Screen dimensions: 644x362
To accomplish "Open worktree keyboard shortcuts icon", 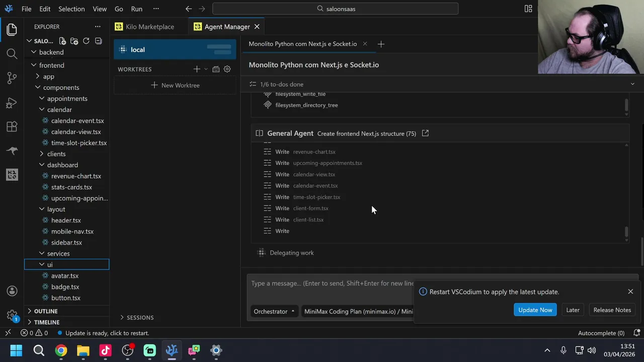I will coord(216,69).
